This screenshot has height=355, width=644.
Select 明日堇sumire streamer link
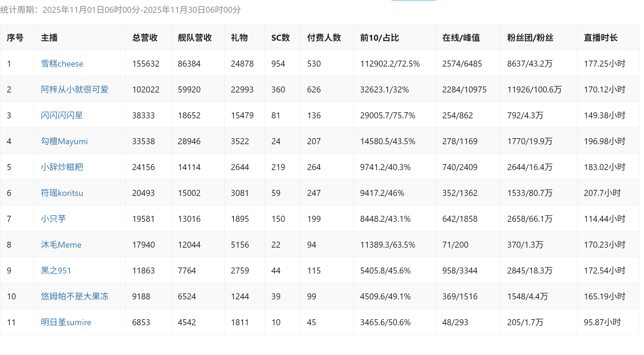tap(66, 322)
